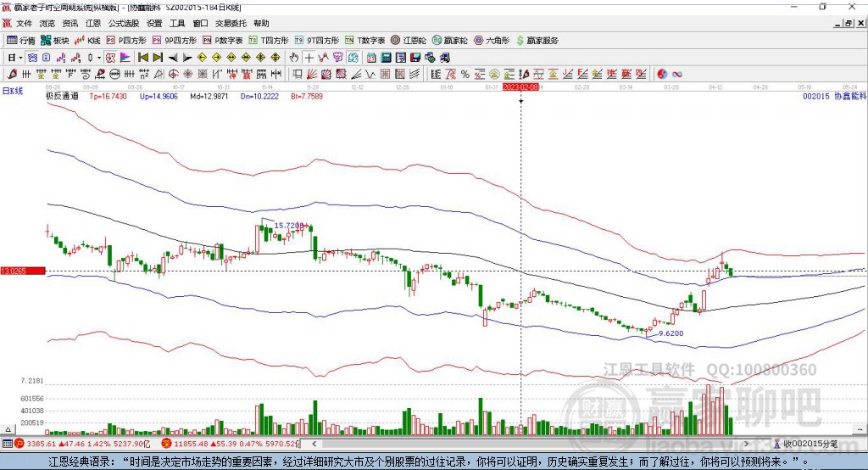868x470 pixels.
Task: Open the 浏览 menu
Action: click(x=47, y=23)
